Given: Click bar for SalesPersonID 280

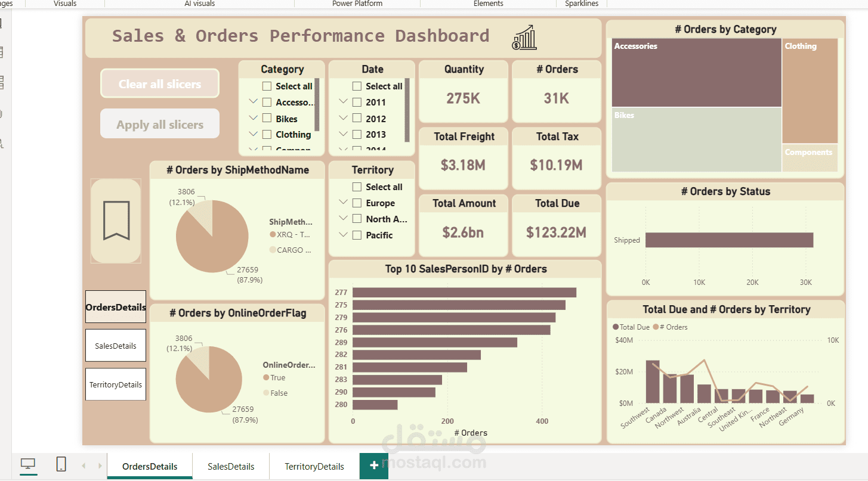Looking at the screenshot, I should [375, 405].
